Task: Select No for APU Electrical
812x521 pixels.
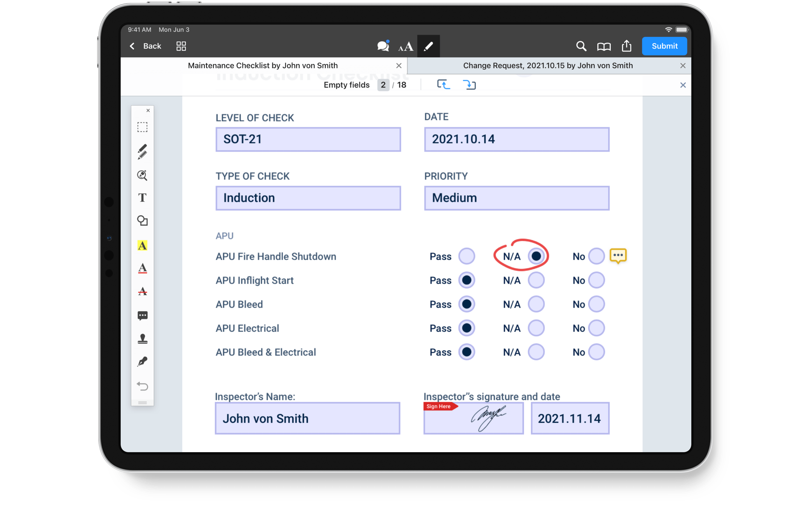Action: (x=596, y=328)
